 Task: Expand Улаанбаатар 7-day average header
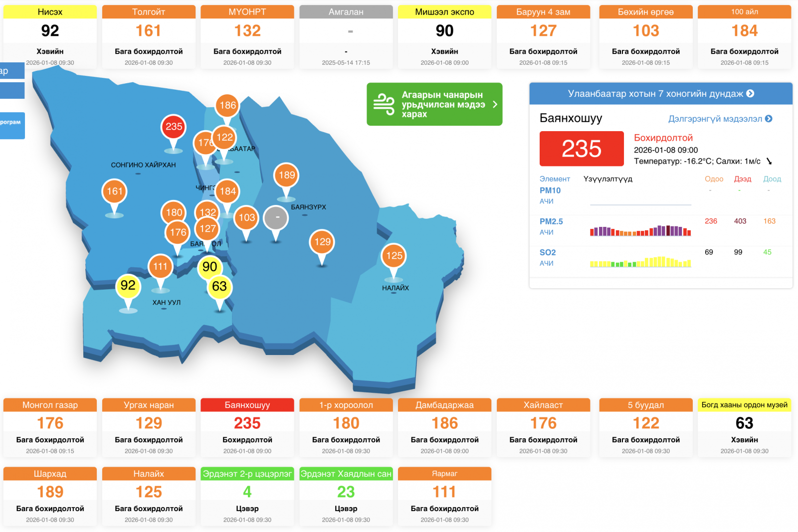(x=660, y=94)
